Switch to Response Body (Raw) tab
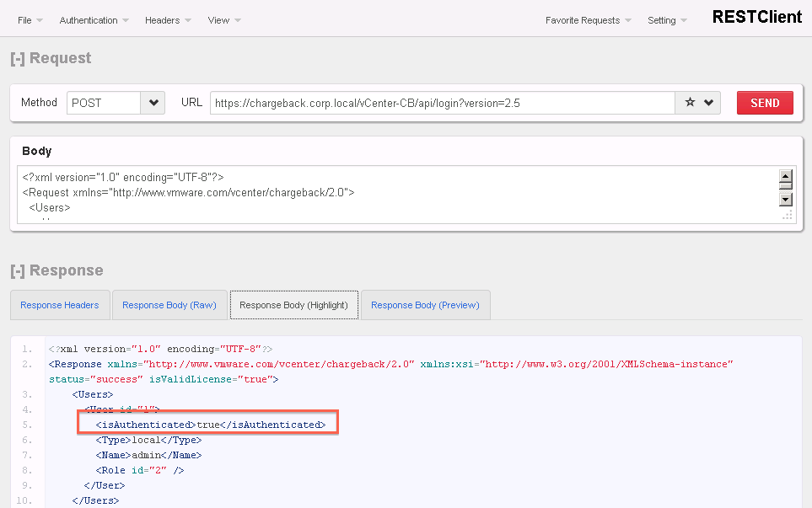The width and height of the screenshot is (812, 508). pos(169,305)
